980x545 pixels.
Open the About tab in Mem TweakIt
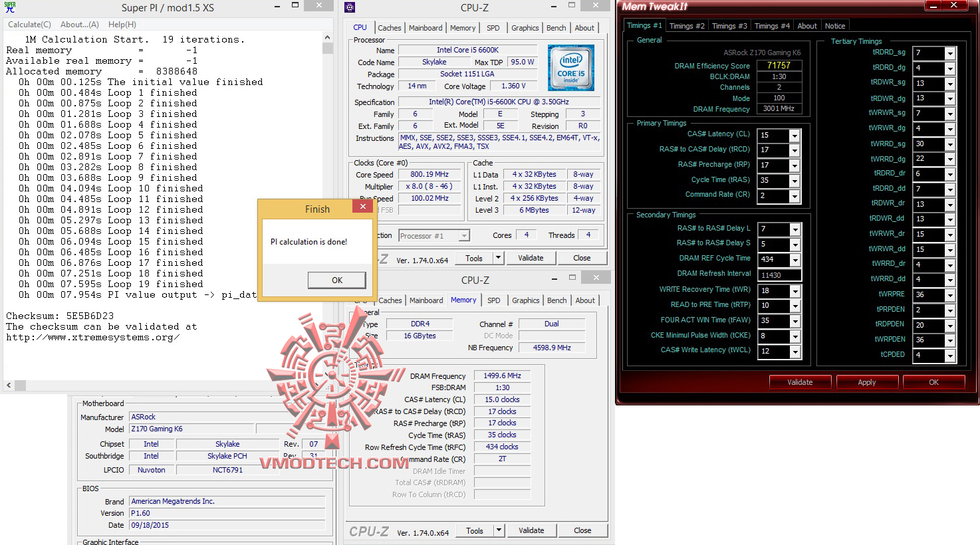coord(807,26)
